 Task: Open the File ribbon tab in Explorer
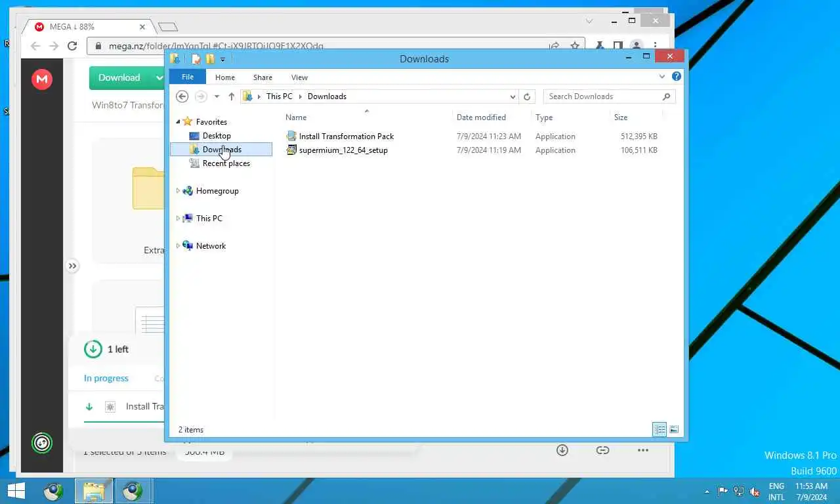[187, 77]
